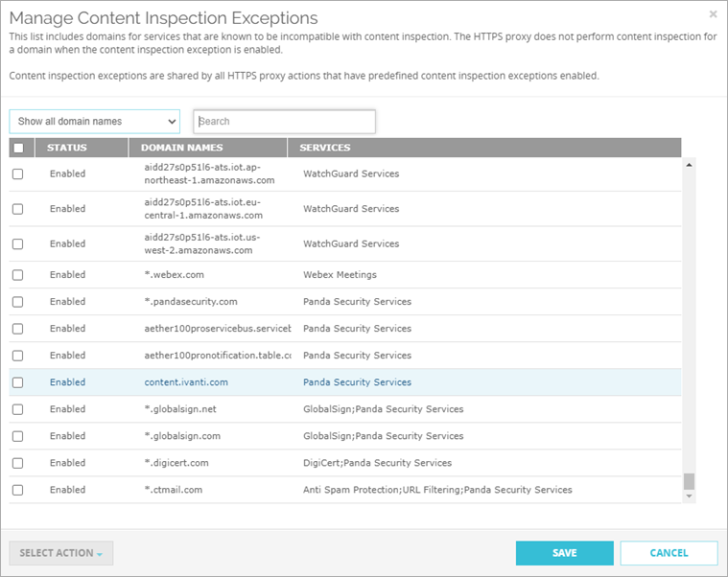
Task: Check the *.ctmail.com row checkbox
Action: point(17,490)
